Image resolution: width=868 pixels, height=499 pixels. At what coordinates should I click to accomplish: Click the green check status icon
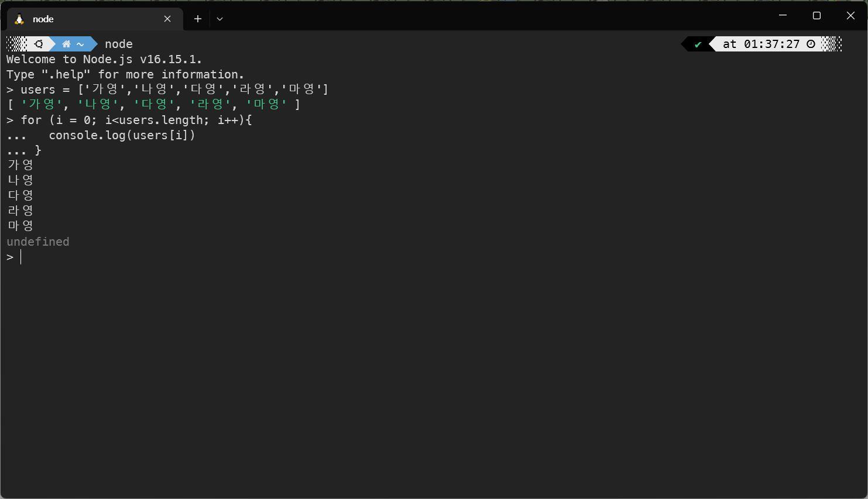[698, 44]
